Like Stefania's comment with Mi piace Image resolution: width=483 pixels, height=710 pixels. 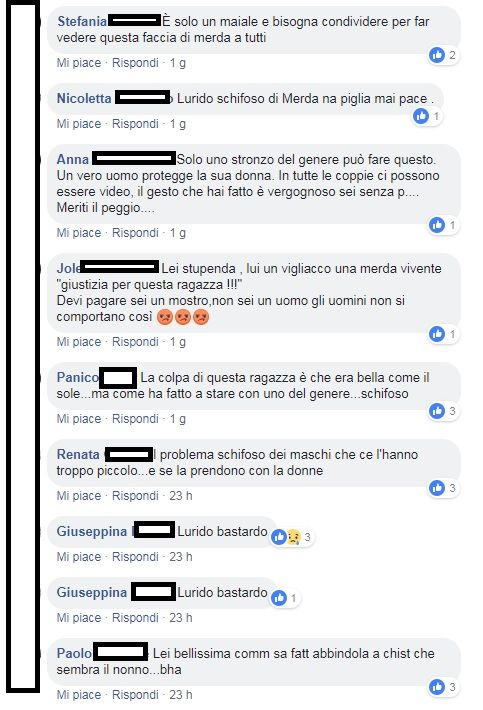click(79, 63)
